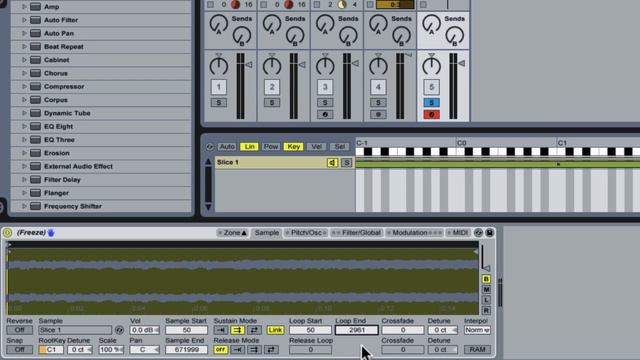The image size is (640, 360).
Task: Switch to the Sample tab
Action: pos(267,233)
